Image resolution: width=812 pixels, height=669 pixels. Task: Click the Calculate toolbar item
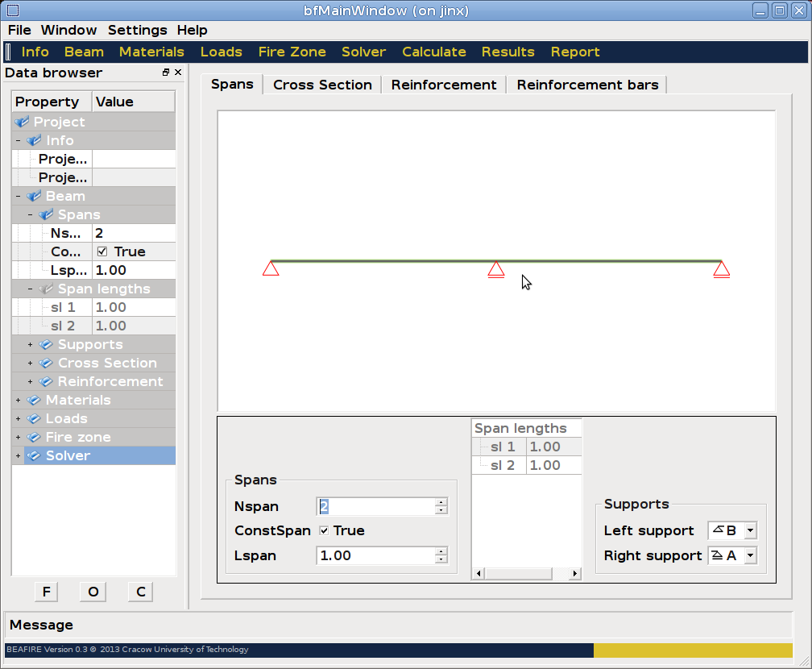tap(433, 52)
